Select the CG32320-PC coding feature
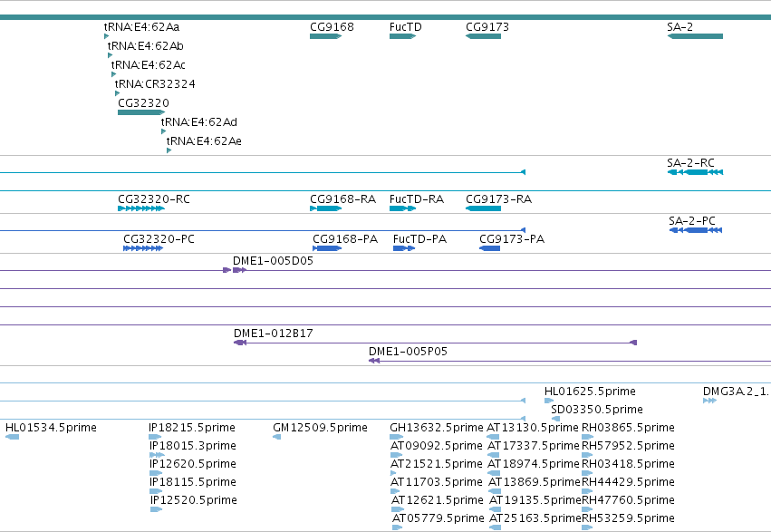The height and width of the screenshot is (532, 771). pyautogui.click(x=143, y=248)
